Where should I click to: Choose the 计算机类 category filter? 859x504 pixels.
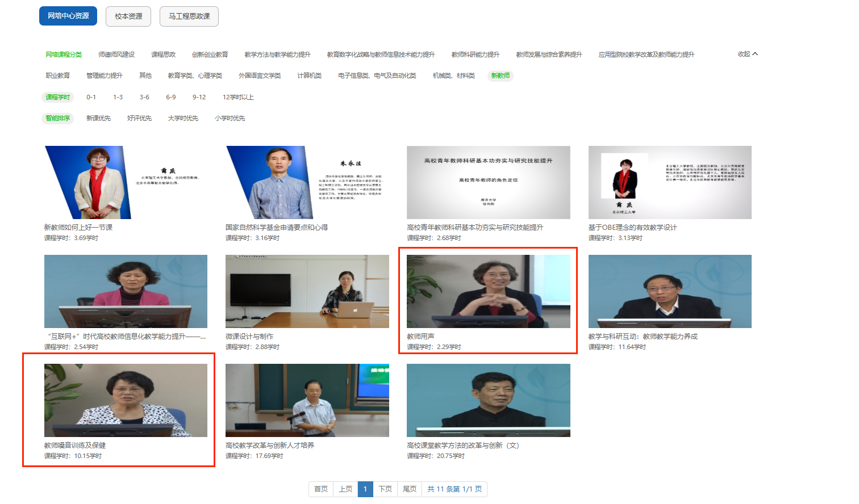tap(309, 75)
